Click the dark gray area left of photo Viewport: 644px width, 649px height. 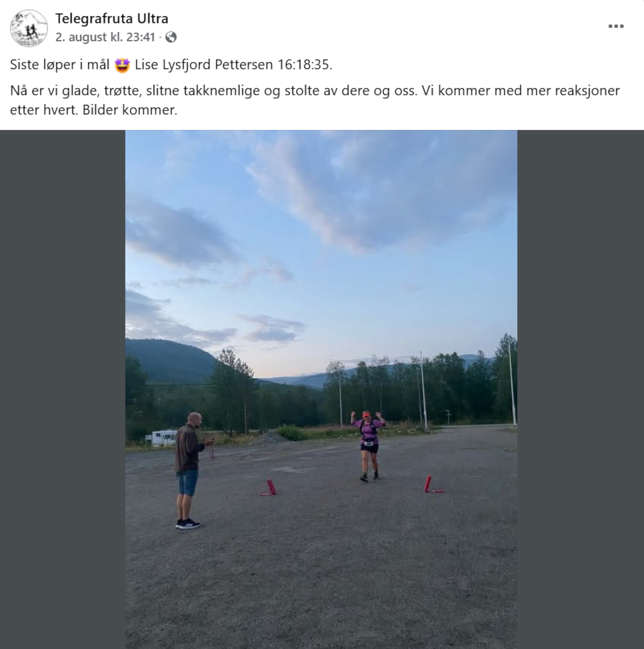pos(63,390)
